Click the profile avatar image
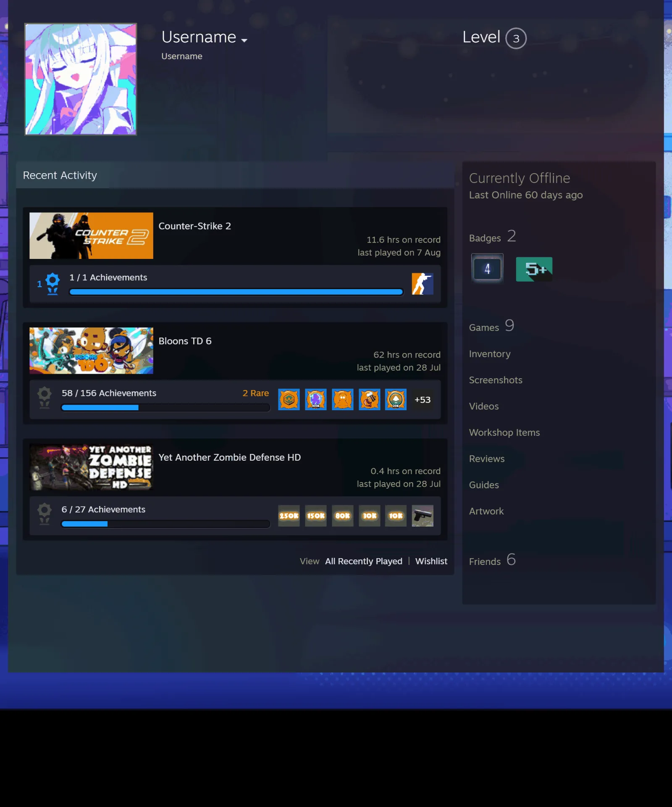Image resolution: width=672 pixels, height=807 pixels. click(x=81, y=79)
